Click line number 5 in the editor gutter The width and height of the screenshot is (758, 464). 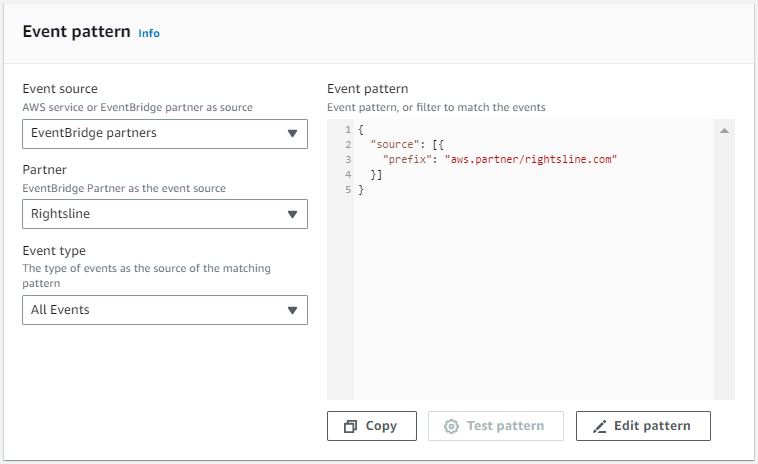coord(346,190)
